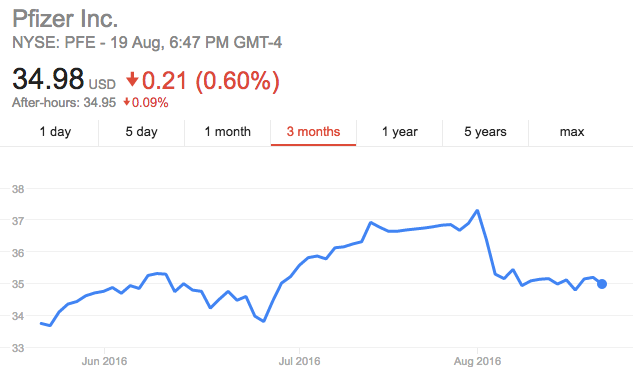Click the blue endpoint dot on chart
The image size is (634, 377).
pos(602,284)
